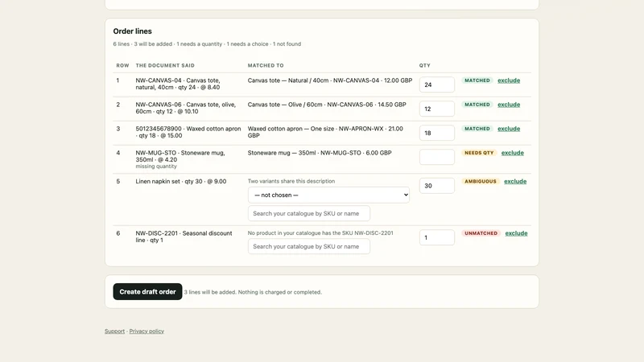Exclude the Stoneware mug line

pos(512,153)
